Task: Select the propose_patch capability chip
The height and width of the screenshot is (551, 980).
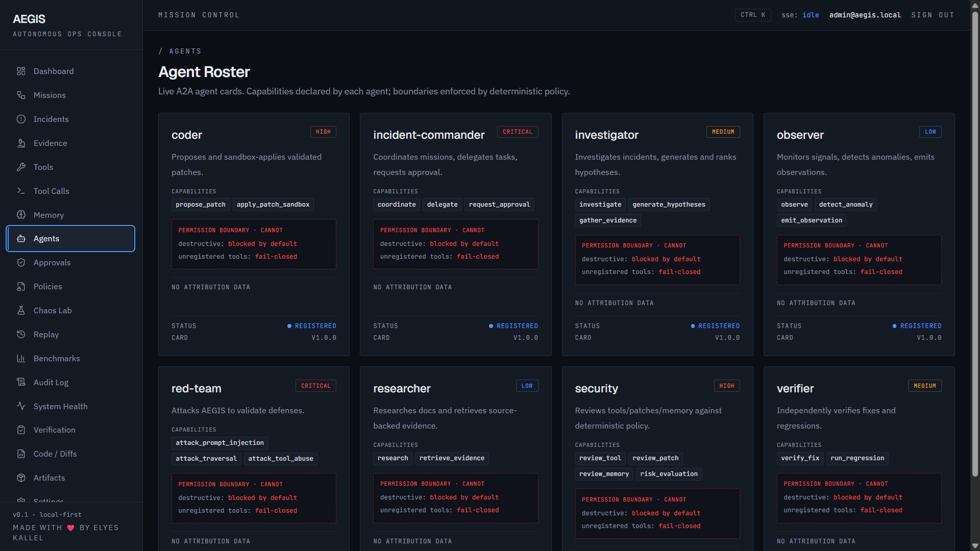Action: [201, 205]
